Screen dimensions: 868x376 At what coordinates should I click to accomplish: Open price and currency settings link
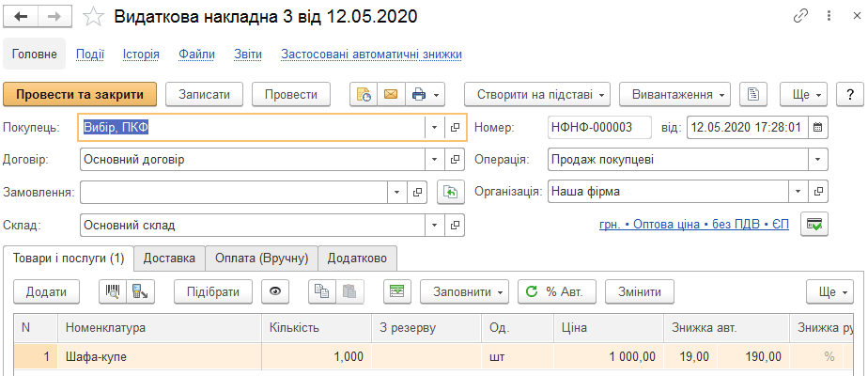tap(694, 225)
